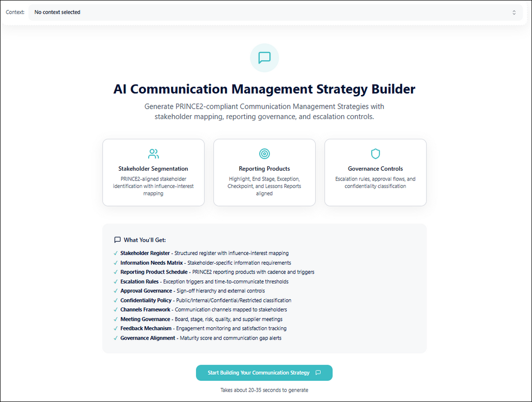Click the up-down chevron in Context field
The height and width of the screenshot is (402, 532).
(x=514, y=12)
